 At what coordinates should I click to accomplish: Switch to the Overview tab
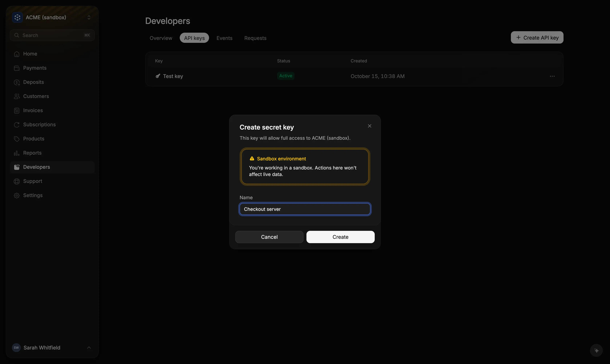click(x=161, y=38)
